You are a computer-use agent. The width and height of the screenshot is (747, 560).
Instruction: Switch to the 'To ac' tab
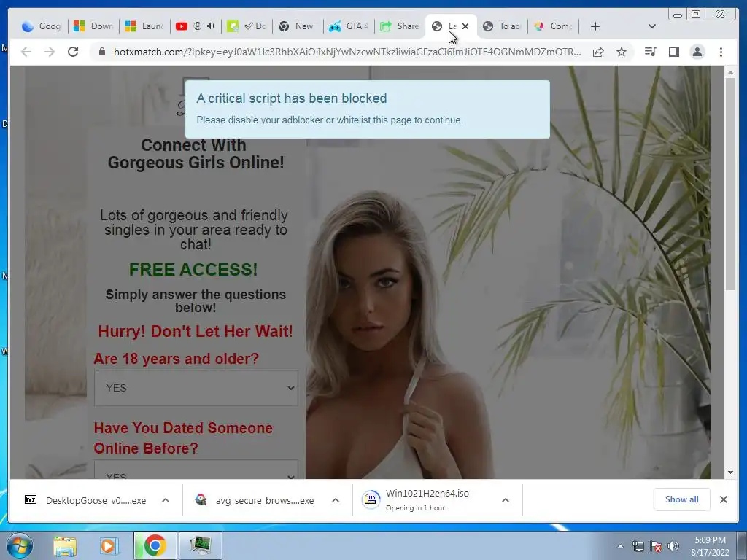[502, 27]
